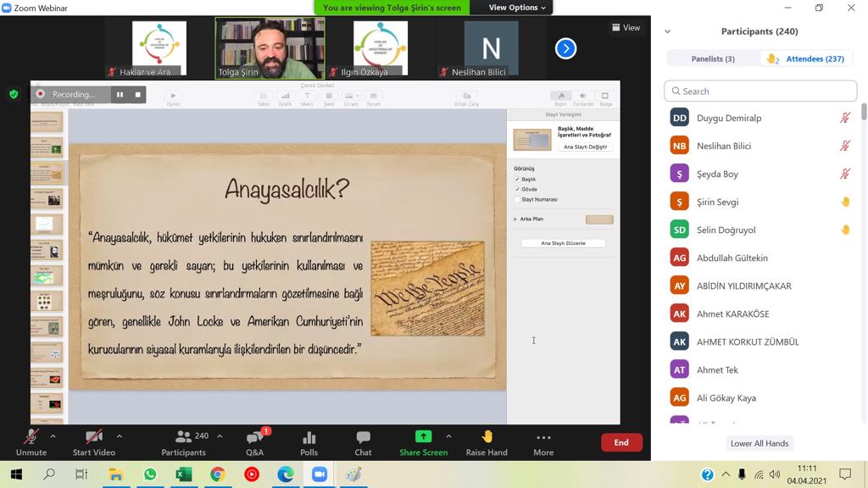Viewport: 868px width, 488px height.
Task: Click Raise Hand in the toolbar
Action: pyautogui.click(x=487, y=442)
